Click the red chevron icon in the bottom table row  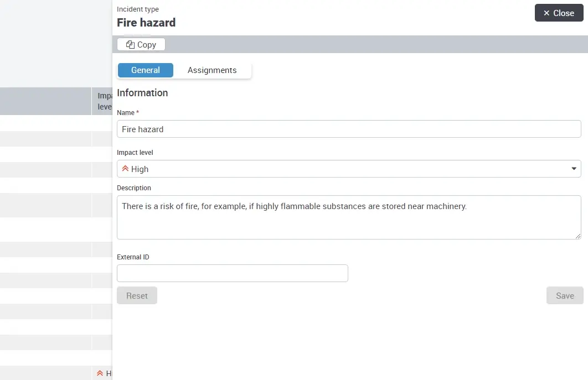100,373
